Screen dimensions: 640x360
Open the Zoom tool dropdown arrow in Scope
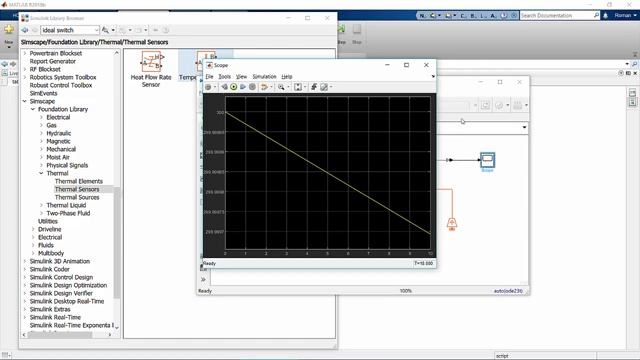288,87
